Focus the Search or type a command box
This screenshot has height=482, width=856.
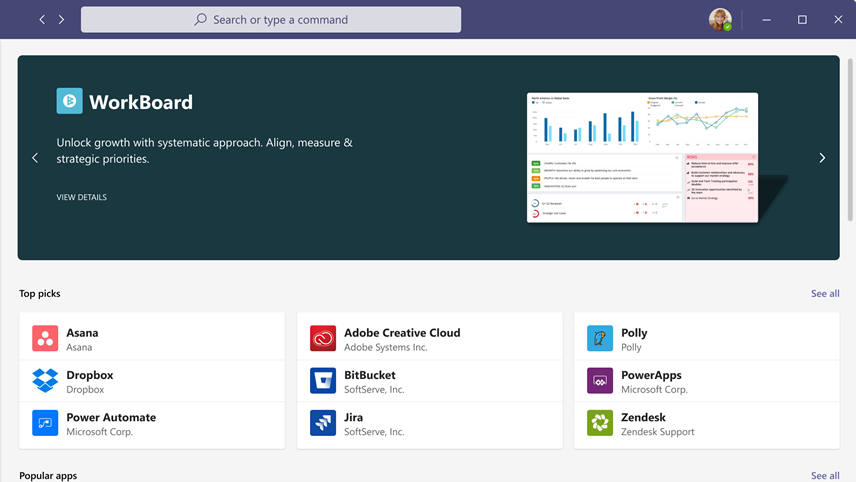coord(271,20)
